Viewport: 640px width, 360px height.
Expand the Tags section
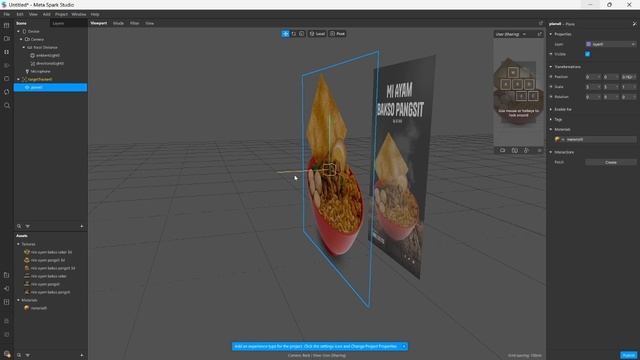point(551,119)
